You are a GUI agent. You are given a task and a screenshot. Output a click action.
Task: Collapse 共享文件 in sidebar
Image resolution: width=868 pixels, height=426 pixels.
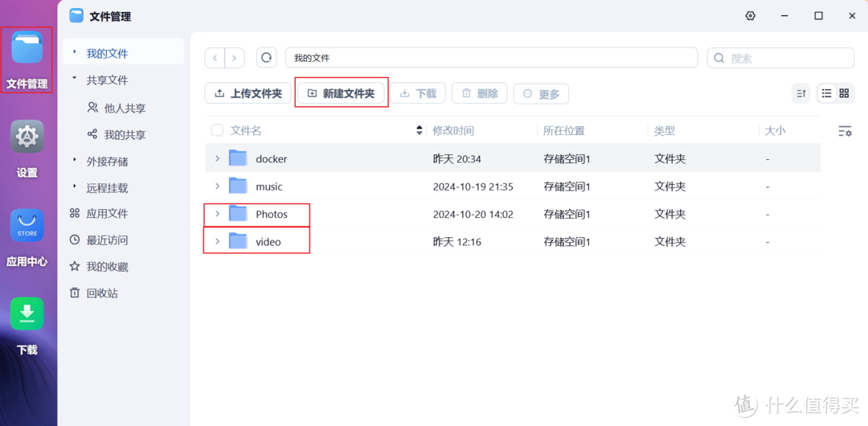(74, 80)
